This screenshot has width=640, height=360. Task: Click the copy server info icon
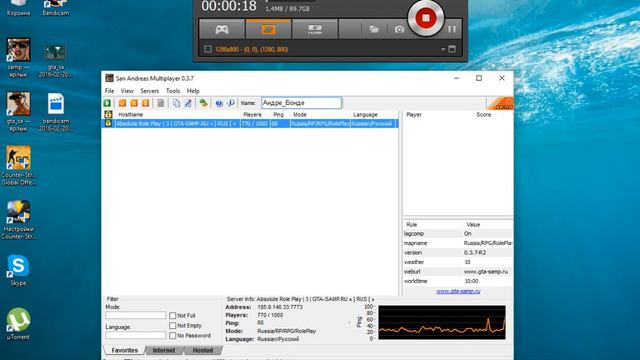tap(176, 103)
